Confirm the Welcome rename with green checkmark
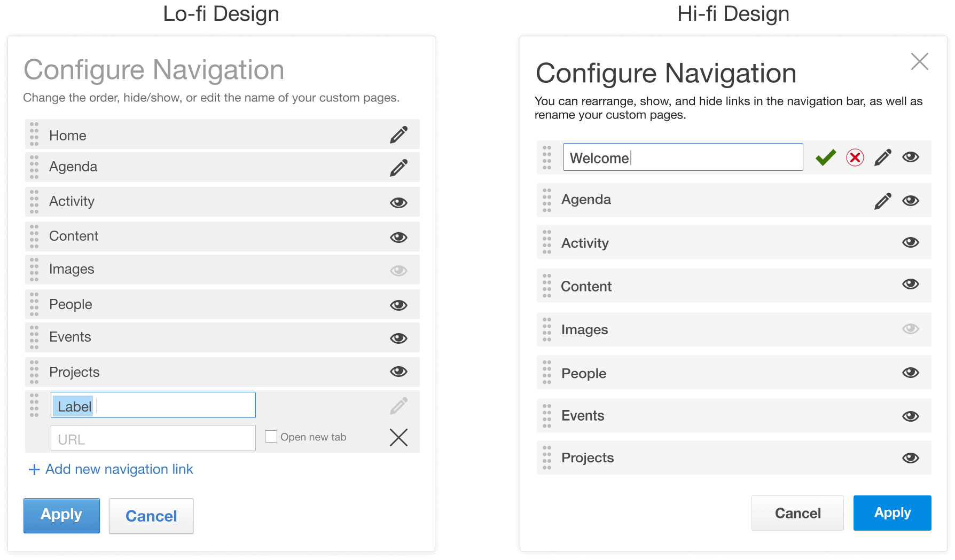955x560 pixels. point(825,157)
